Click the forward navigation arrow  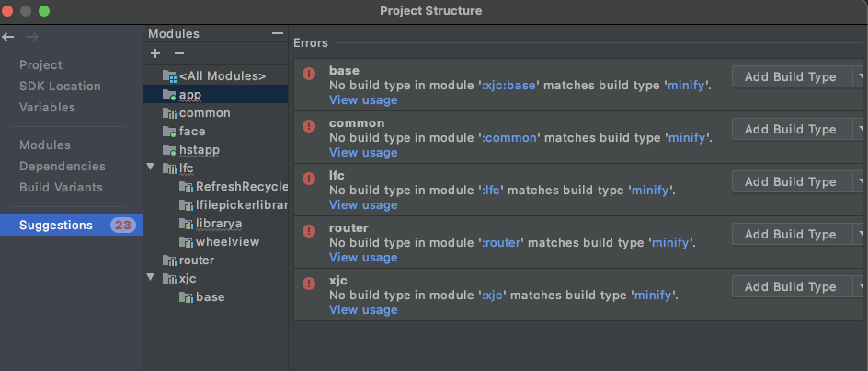coord(32,37)
